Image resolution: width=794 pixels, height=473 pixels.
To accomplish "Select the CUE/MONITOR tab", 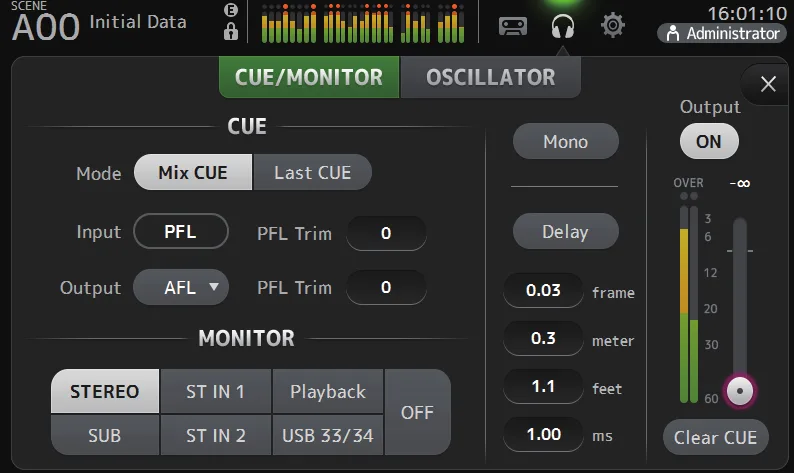I will click(309, 77).
